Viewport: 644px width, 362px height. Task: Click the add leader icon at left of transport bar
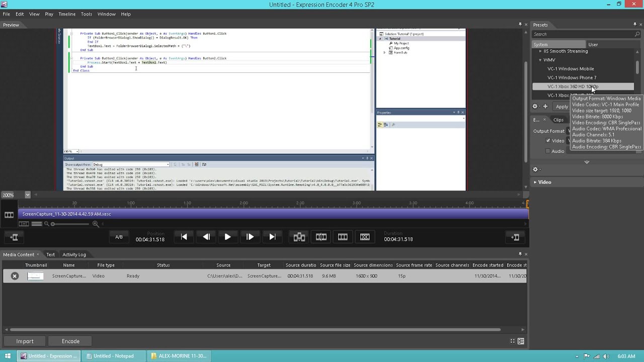[x=14, y=237]
